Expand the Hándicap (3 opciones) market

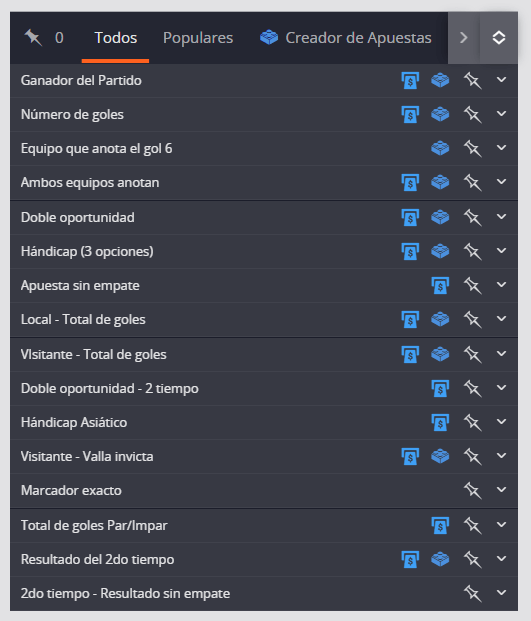[501, 251]
